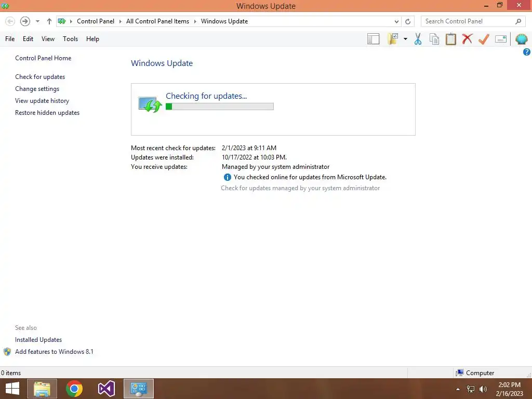532x399 pixels.
Task: Go forward with the Forward arrow
Action: coord(25,21)
